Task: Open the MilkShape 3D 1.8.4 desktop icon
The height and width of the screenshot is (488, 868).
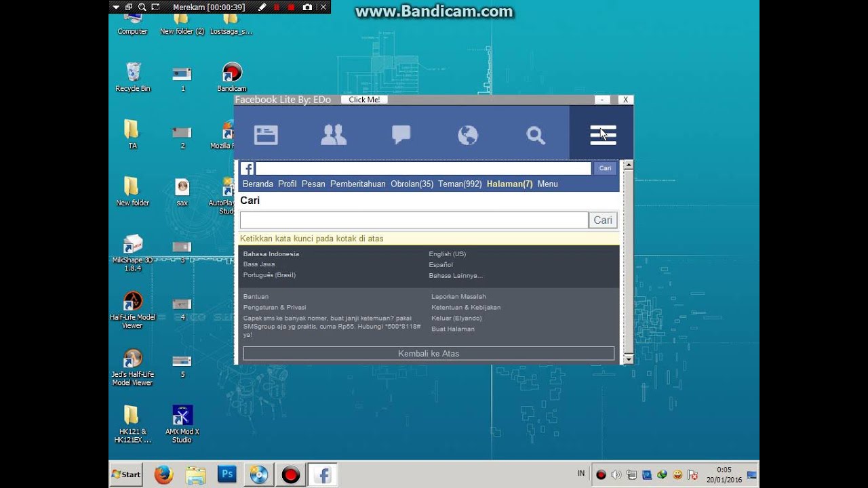Action: point(133,253)
